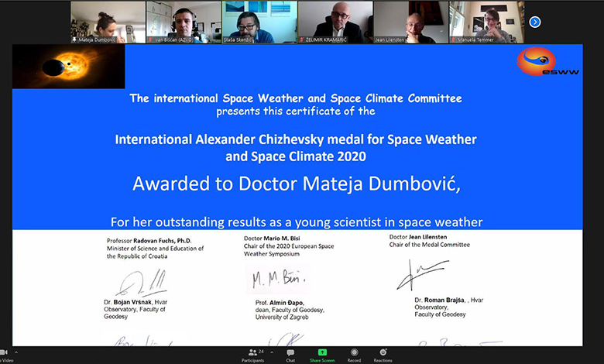
Task: Click the name 'Professor Radovan Fuchs, Ph.D.'
Action: 149,241
